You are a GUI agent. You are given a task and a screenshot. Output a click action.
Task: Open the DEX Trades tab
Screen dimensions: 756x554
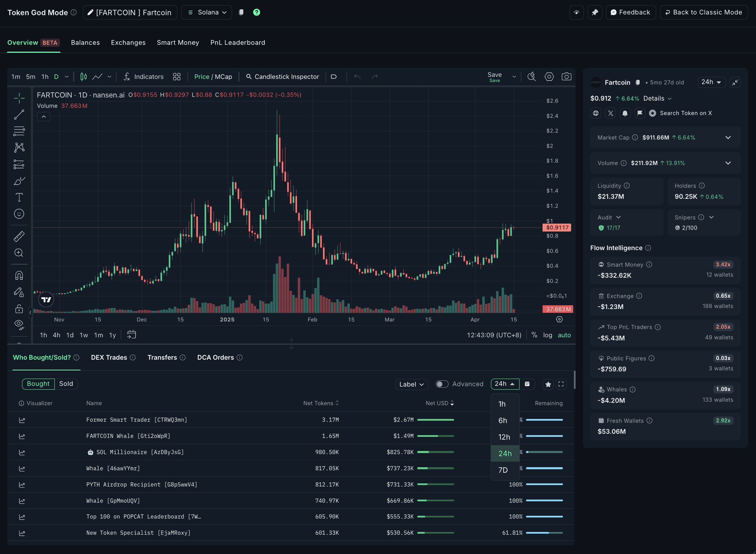click(109, 358)
